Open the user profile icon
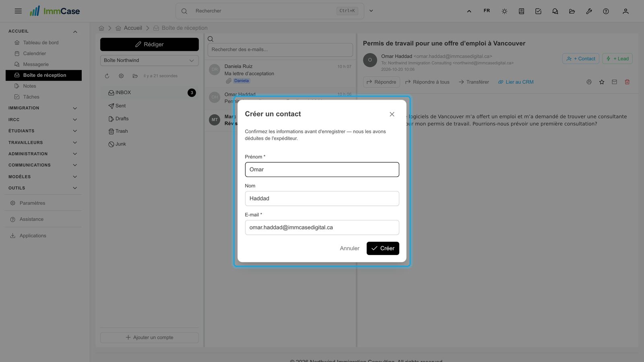 (625, 11)
